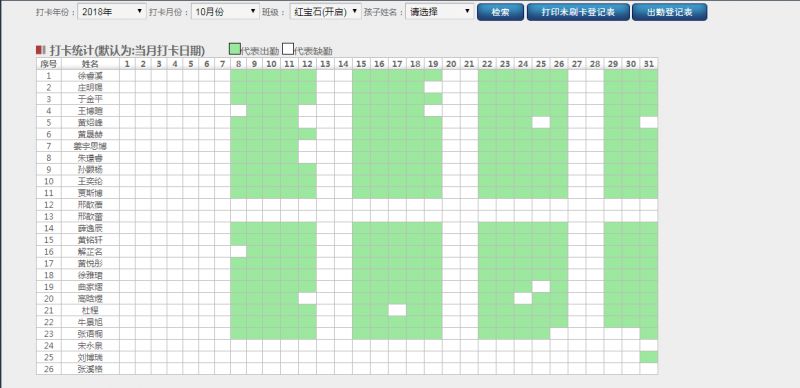Select the day 31 column header
Screen dimensions: 800x388
[x=649, y=64]
